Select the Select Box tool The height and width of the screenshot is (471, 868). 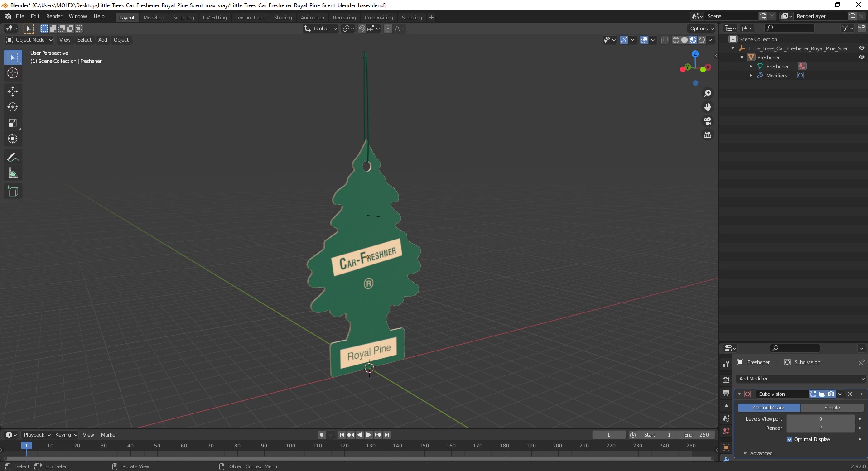pyautogui.click(x=13, y=58)
